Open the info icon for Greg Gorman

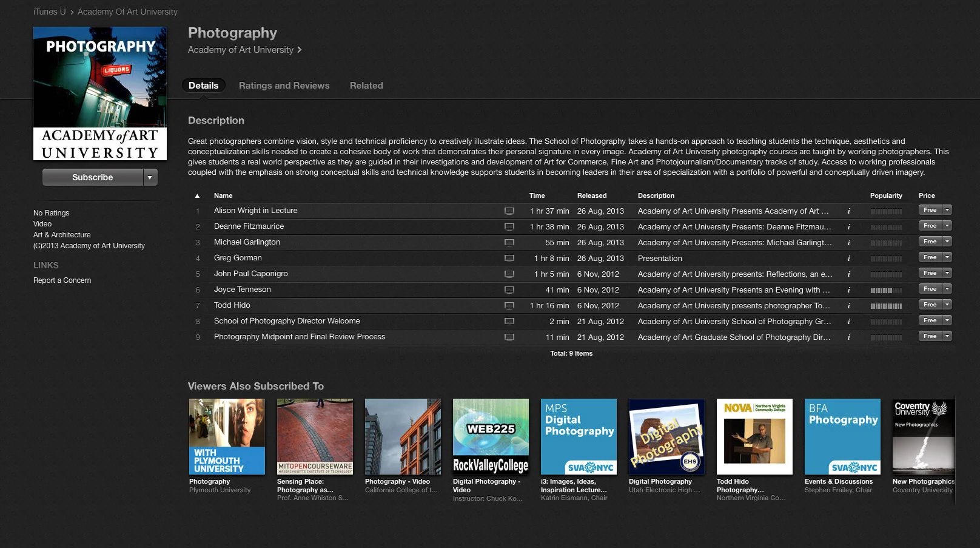[x=849, y=258]
